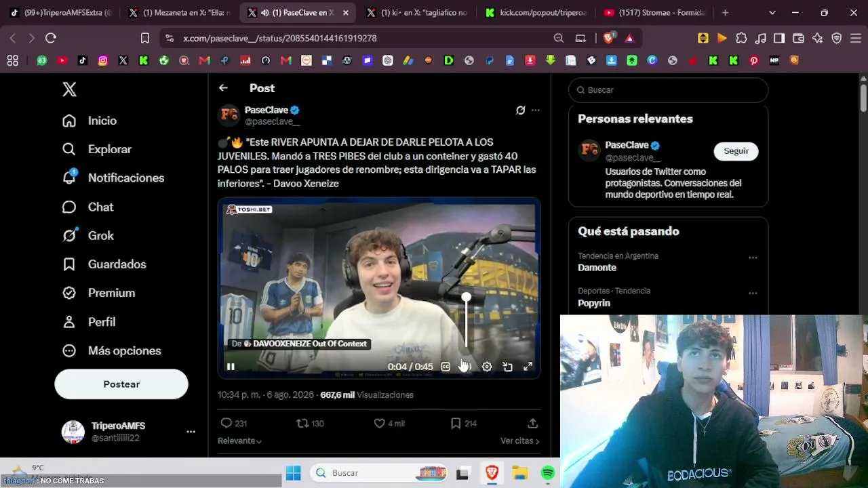Open more options for Popyrin trend
868x488 pixels.
point(753,293)
